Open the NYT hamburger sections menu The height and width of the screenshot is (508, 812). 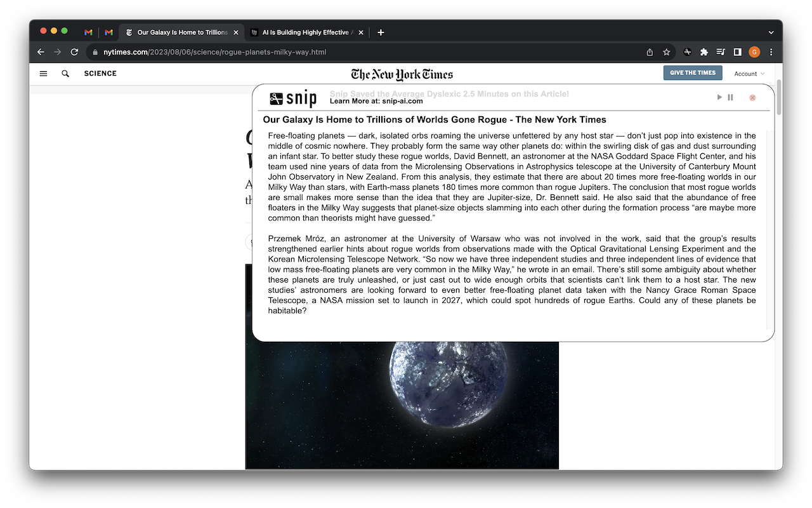(x=43, y=74)
